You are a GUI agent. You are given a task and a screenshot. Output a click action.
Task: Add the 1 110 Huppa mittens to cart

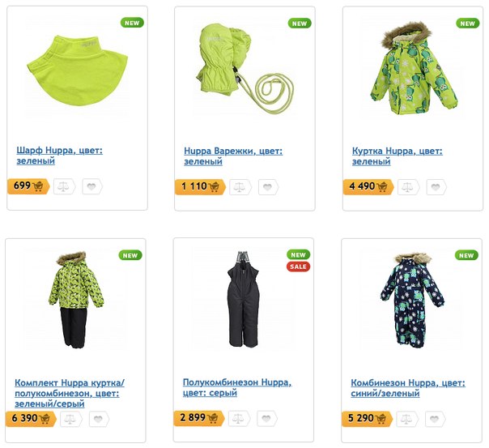pyautogui.click(x=200, y=187)
